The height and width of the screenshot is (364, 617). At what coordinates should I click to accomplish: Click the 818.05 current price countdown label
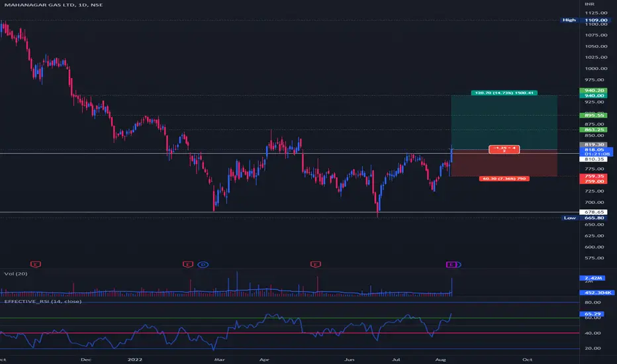pos(596,152)
